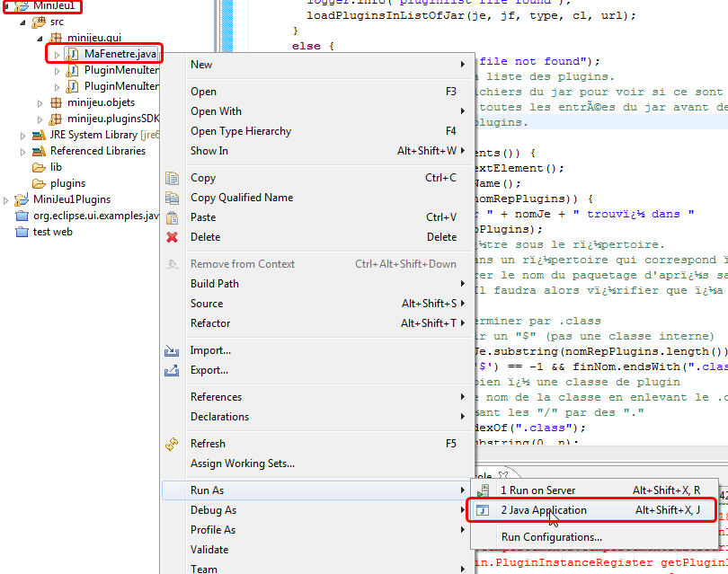The height and width of the screenshot is (574, 728).
Task: Collapse the src folder
Action: click(x=24, y=22)
